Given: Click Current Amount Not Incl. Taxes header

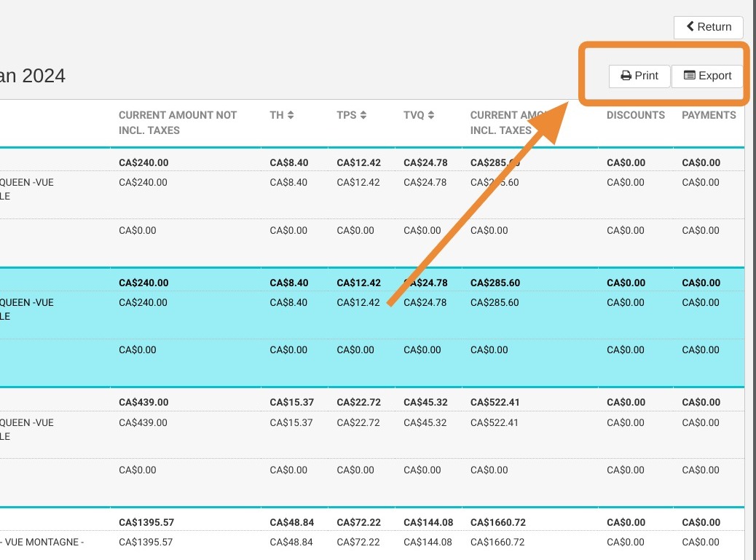Looking at the screenshot, I should coord(178,122).
